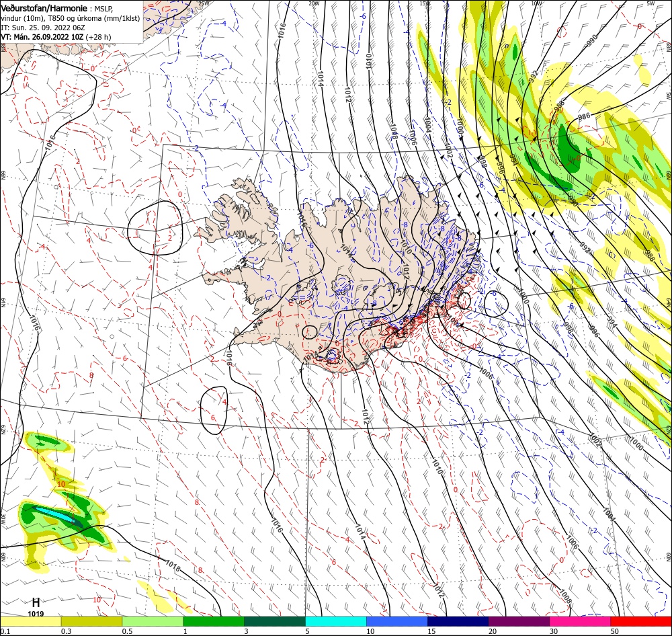
Task: Click the '30' legend value
Action: click(554, 631)
